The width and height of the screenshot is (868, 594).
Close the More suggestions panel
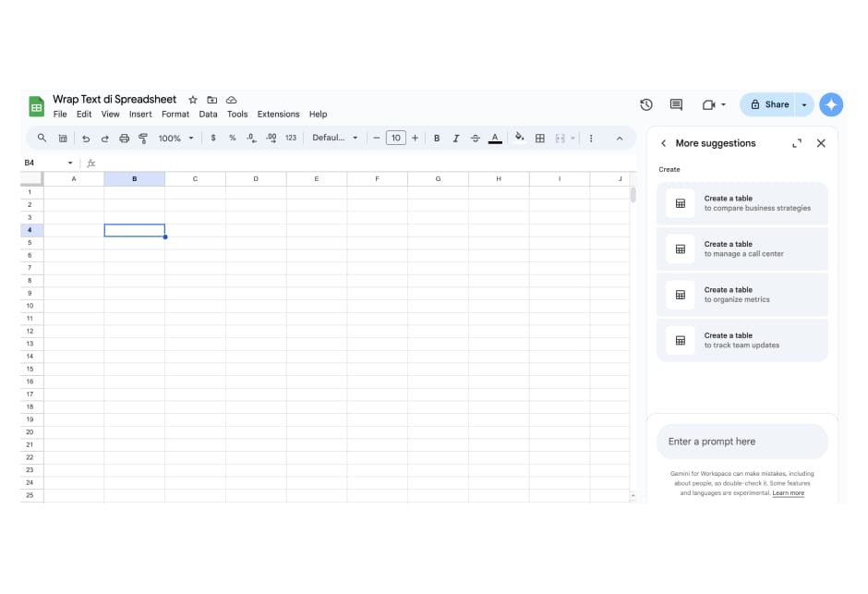point(821,143)
